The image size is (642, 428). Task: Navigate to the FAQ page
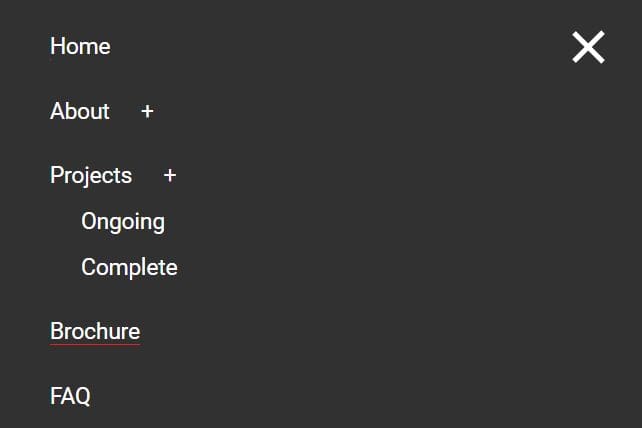[70, 396]
